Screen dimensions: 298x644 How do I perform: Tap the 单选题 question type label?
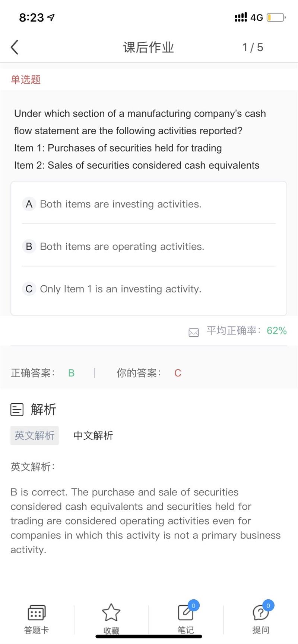(x=26, y=79)
